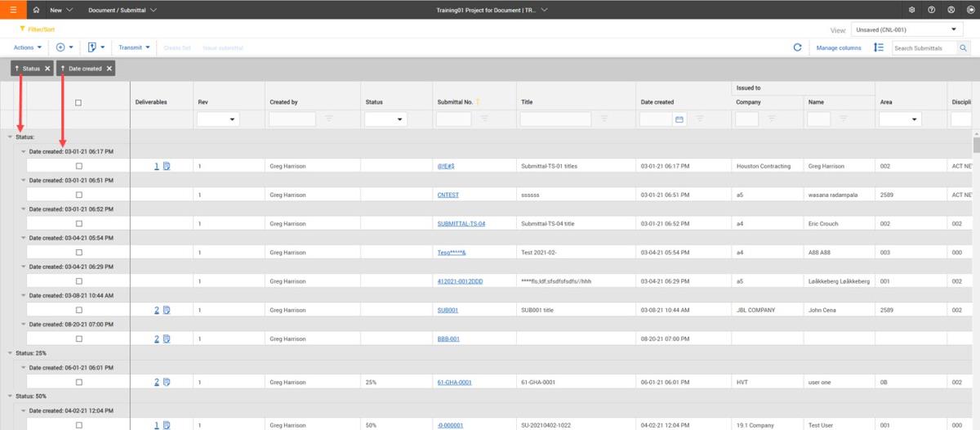Click the Manage columns link

pyautogui.click(x=839, y=48)
